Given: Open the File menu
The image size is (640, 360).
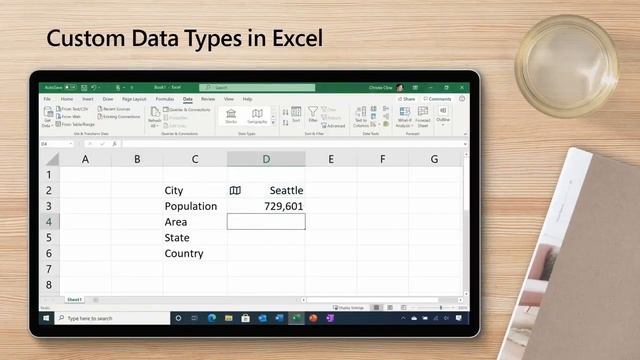Looking at the screenshot, I should pos(47,99).
